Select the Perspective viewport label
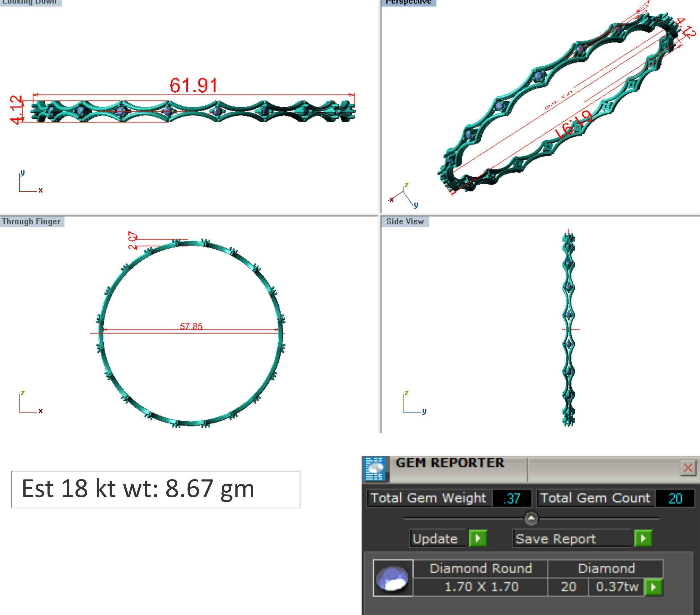This screenshot has height=615, width=700. tap(409, 2)
